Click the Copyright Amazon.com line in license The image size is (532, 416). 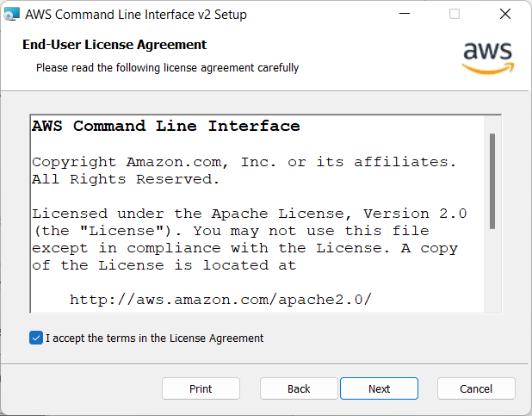click(244, 162)
